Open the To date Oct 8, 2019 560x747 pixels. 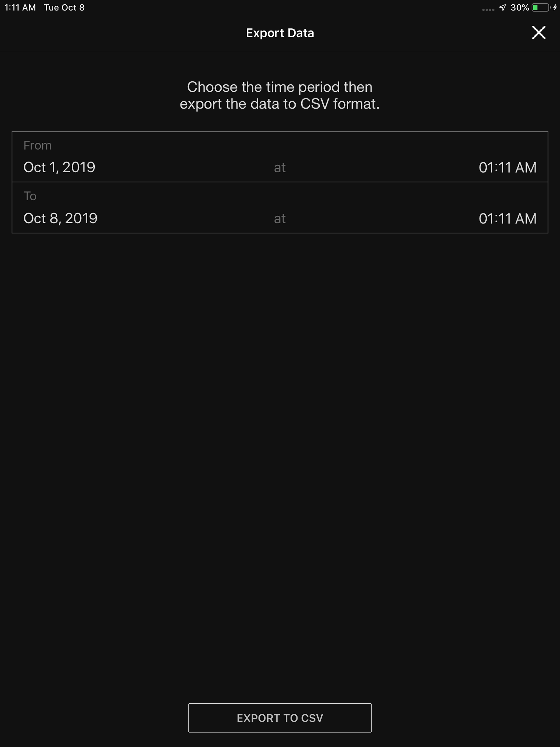[x=60, y=218]
